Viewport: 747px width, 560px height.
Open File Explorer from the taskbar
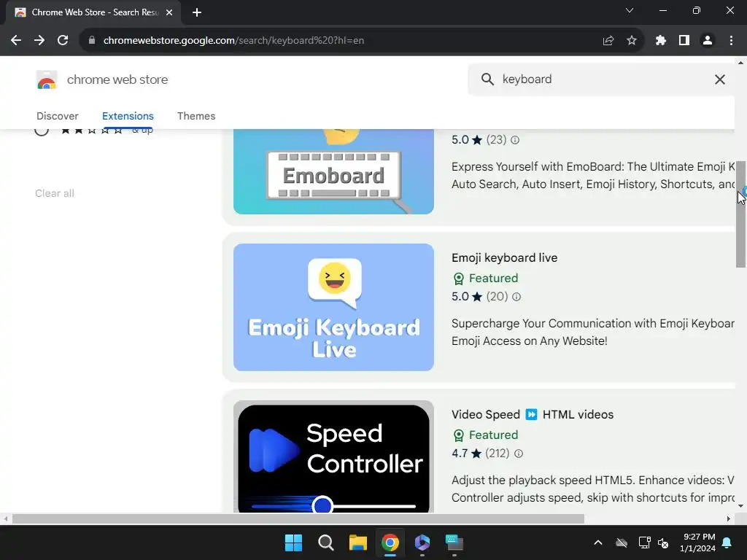[357, 542]
